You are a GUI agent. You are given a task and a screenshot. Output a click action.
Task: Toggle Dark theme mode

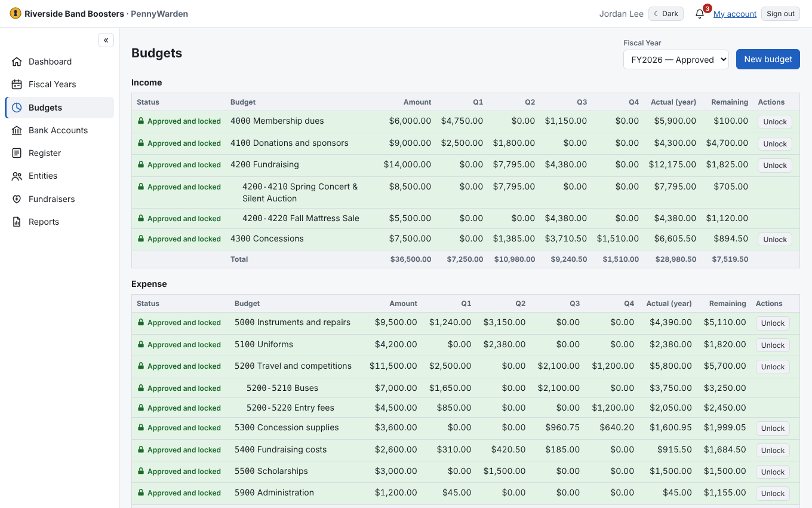[x=666, y=14]
